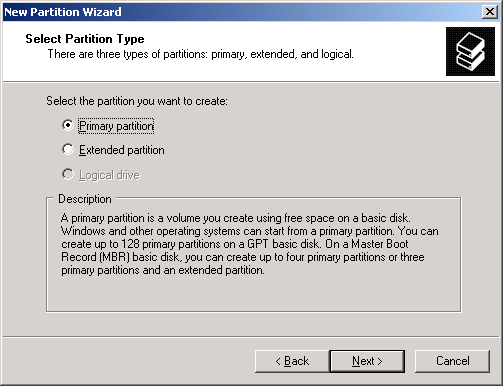Click the stacked disks icon in header
Viewport: 503px width, 386px height.
click(470, 52)
